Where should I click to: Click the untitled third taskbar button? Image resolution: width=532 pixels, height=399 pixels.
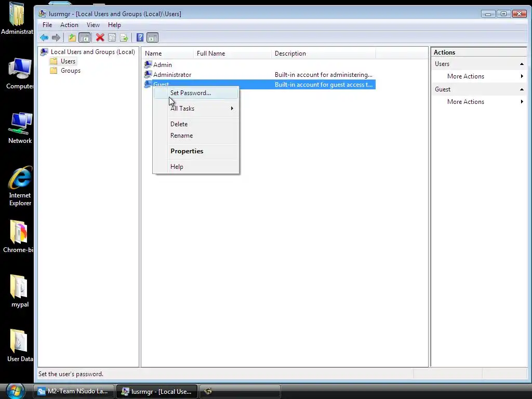coord(240,391)
